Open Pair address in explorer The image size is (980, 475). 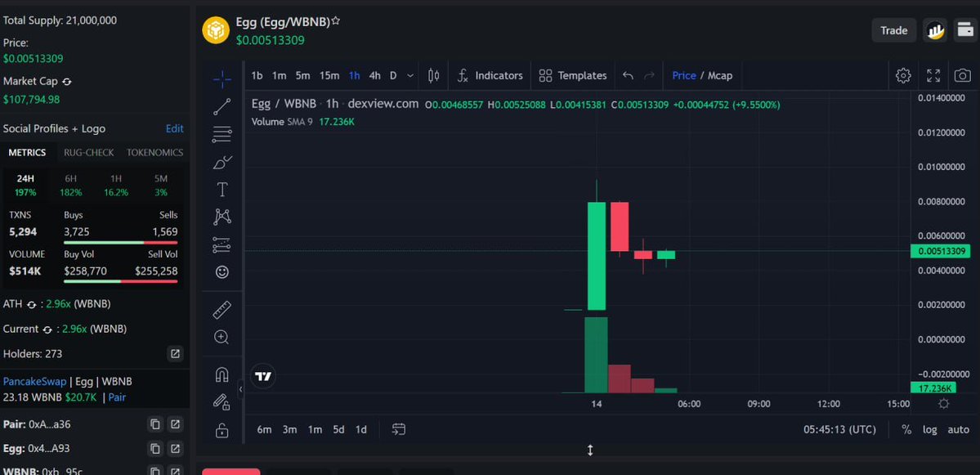[176, 424]
